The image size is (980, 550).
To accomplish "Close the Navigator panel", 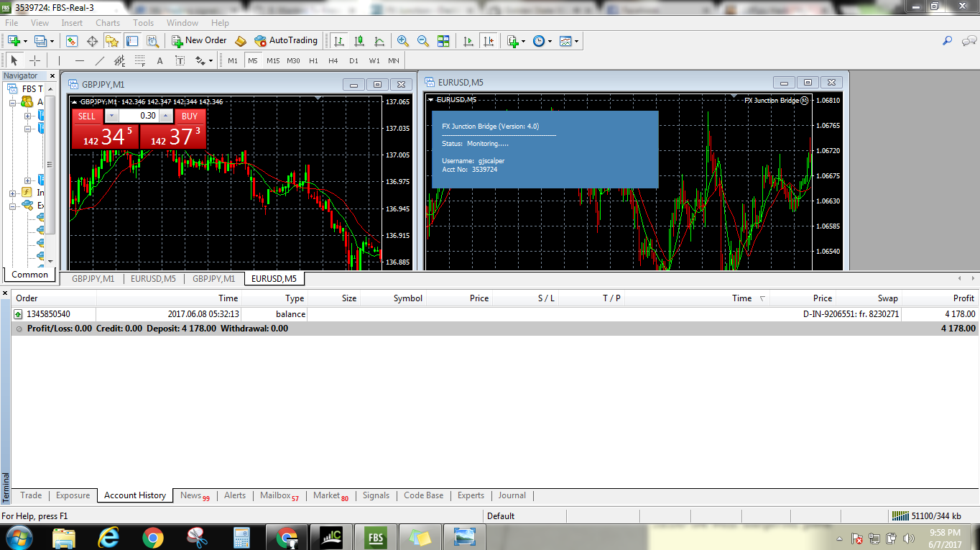I will [52, 75].
